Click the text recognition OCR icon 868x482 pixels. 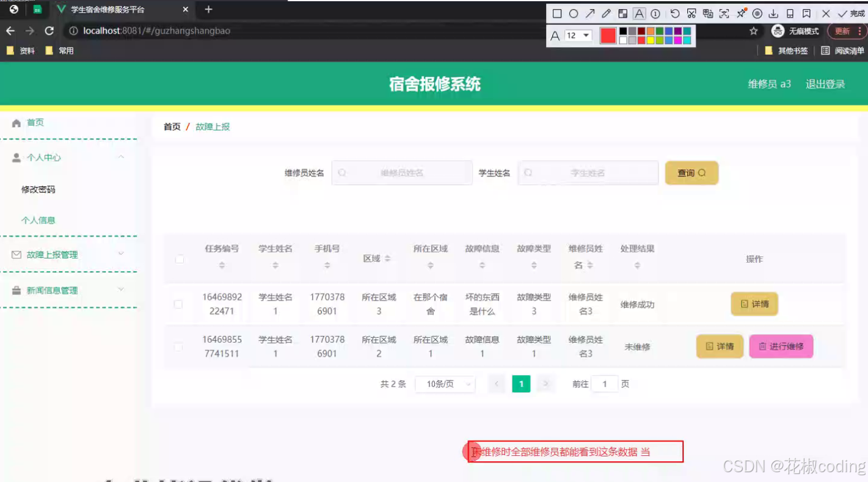724,13
